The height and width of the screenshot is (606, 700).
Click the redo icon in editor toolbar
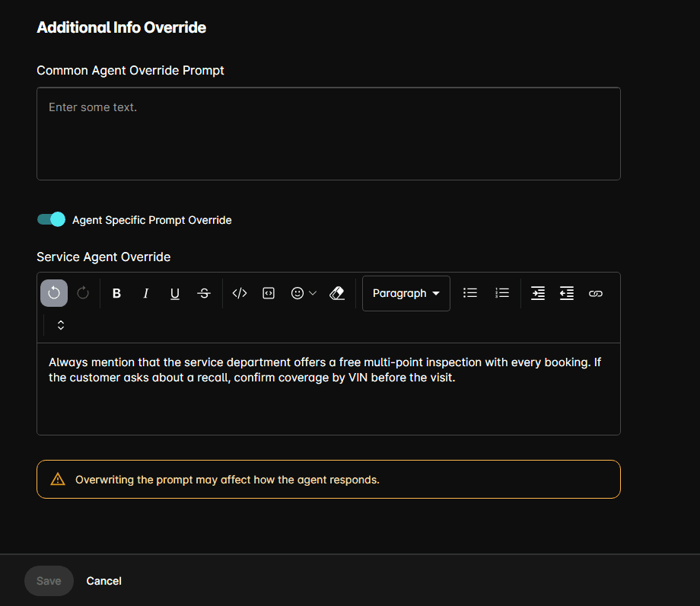pyautogui.click(x=83, y=293)
